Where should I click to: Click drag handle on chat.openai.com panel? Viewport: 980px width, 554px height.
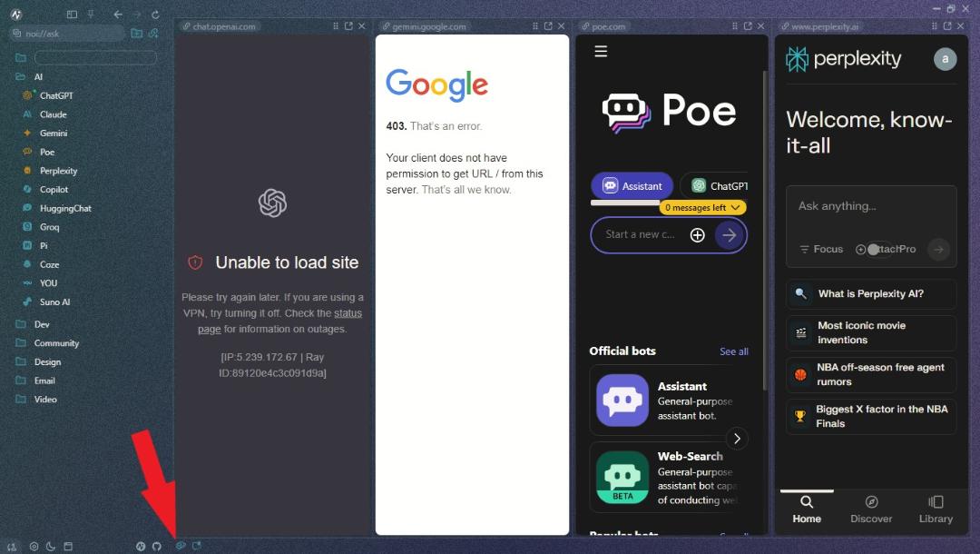(x=336, y=26)
